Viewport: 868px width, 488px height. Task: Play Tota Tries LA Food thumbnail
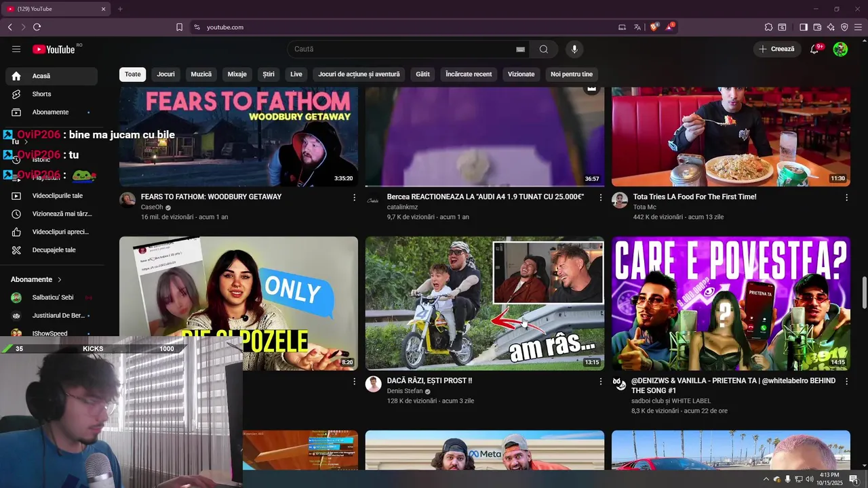pyautogui.click(x=731, y=136)
